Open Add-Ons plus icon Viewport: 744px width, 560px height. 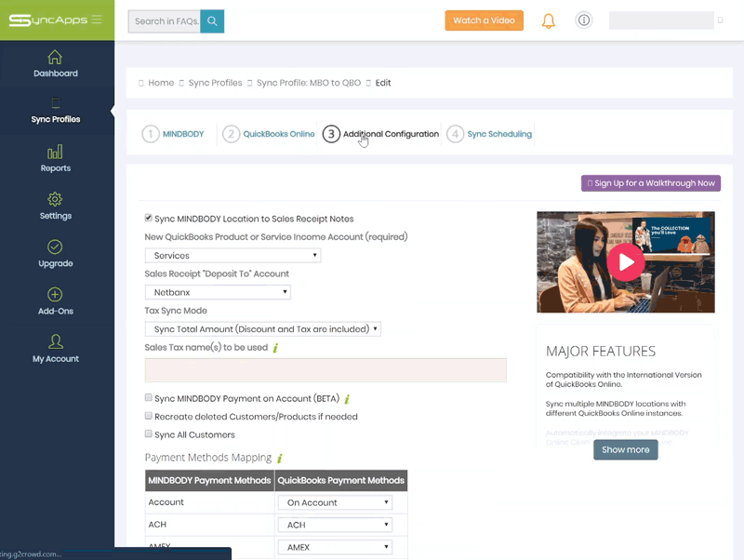(x=55, y=294)
